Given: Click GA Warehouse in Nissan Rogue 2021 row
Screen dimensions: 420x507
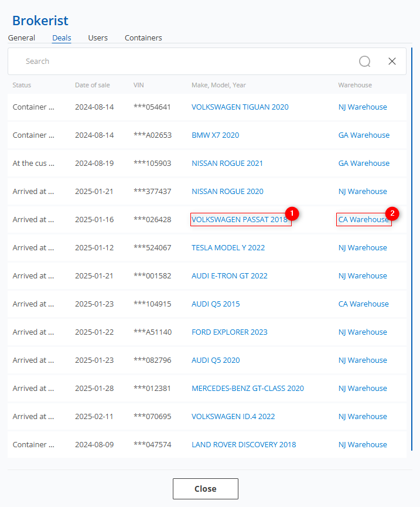Looking at the screenshot, I should (364, 164).
